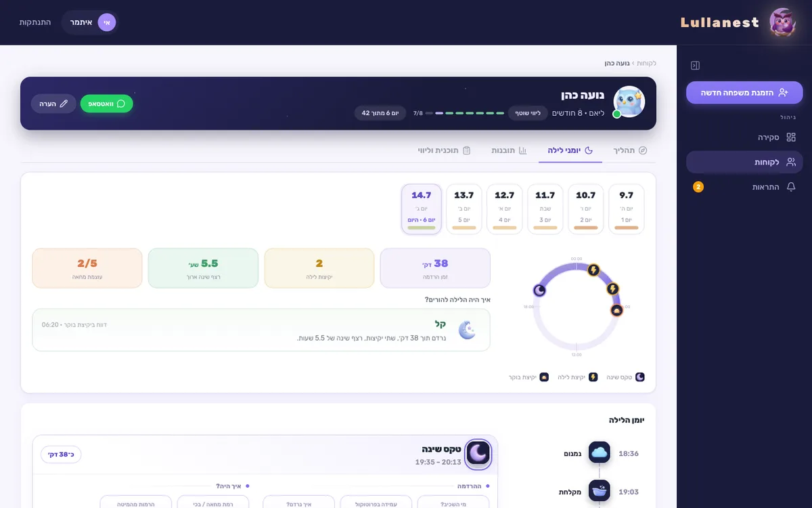Invite a new family button
The height and width of the screenshot is (508, 812).
(x=744, y=92)
